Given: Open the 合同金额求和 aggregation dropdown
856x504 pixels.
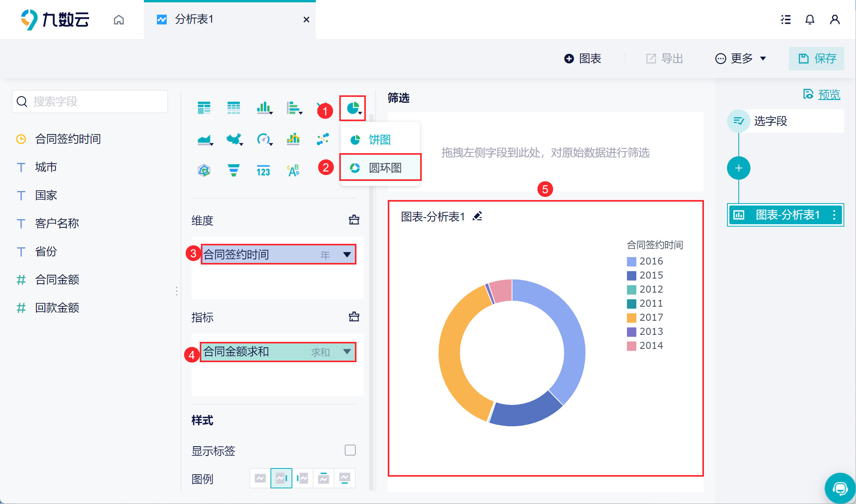Looking at the screenshot, I should pyautogui.click(x=347, y=352).
